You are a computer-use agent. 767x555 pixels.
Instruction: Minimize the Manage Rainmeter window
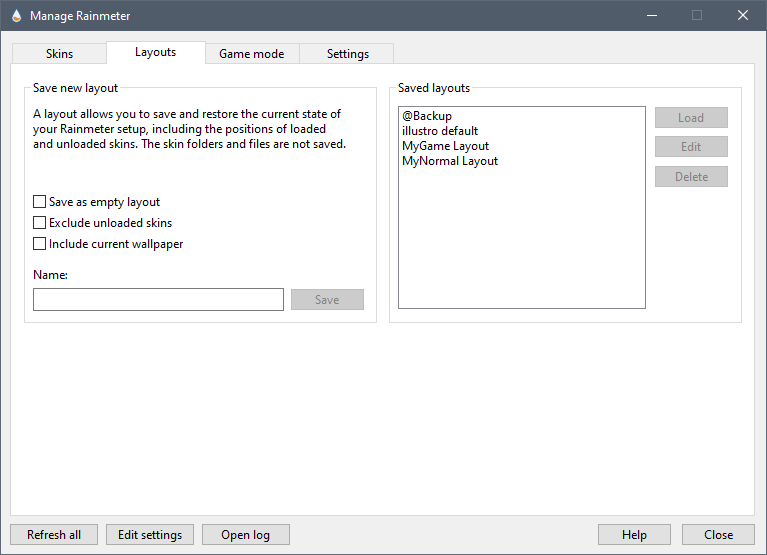point(652,16)
